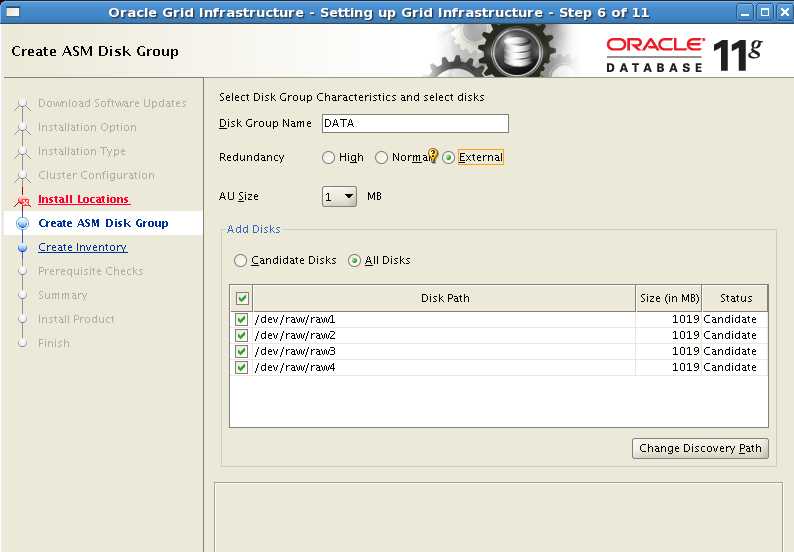
Task: Click the /dev/raw/raw1 path text
Action: 295,320
